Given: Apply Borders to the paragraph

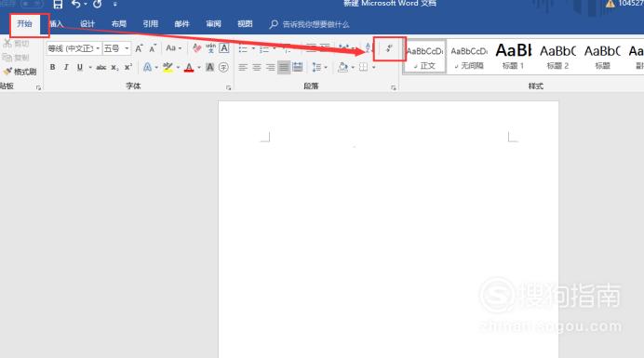Looking at the screenshot, I should click(364, 67).
